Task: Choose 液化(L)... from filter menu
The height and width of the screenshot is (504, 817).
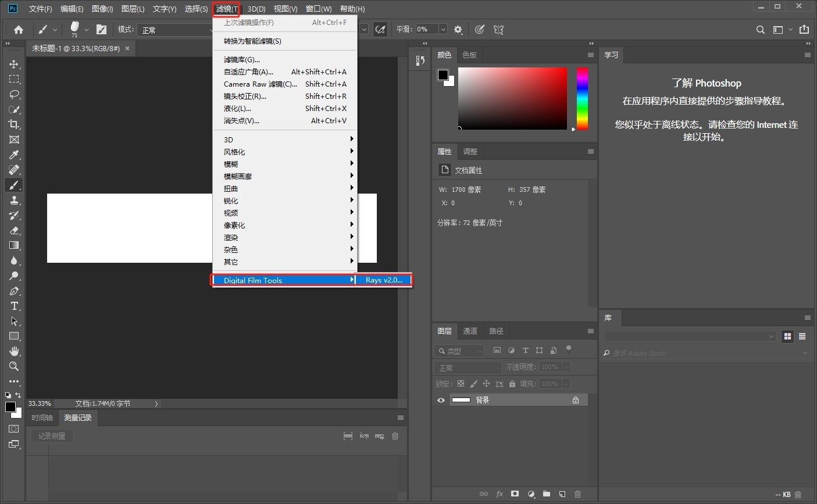Action: (x=285, y=109)
